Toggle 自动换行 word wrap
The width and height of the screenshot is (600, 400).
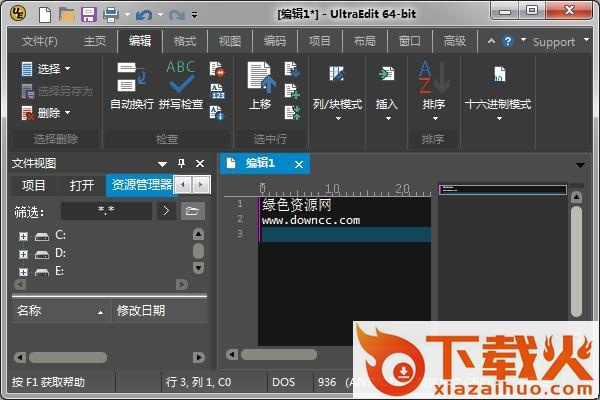[x=132, y=86]
